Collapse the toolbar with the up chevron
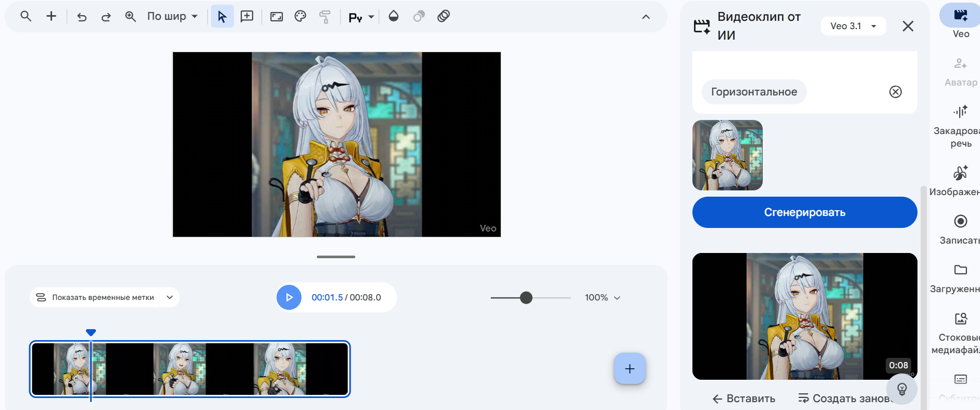Image resolution: width=980 pixels, height=410 pixels. pos(646,17)
